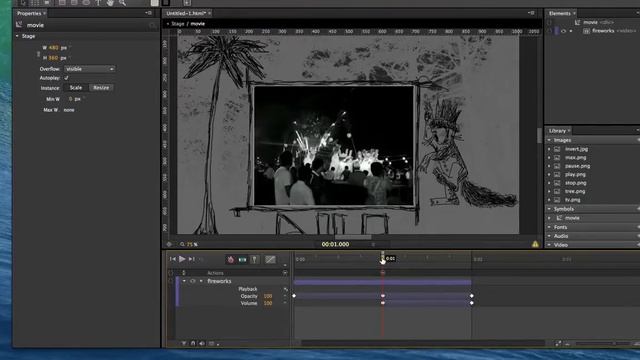Toggle Auto-Keyframe stopwatch mode
Viewport: 640px width, 360px height.
(231, 260)
